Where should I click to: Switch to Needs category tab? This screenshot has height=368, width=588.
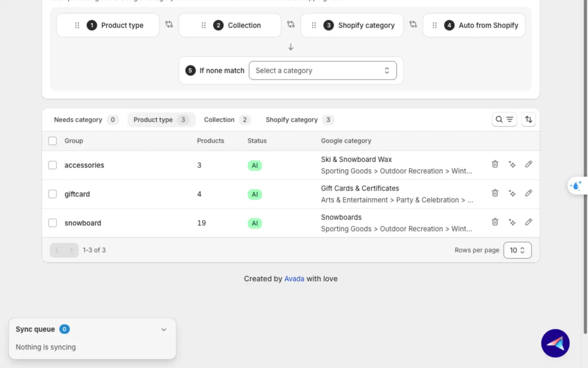(x=86, y=120)
